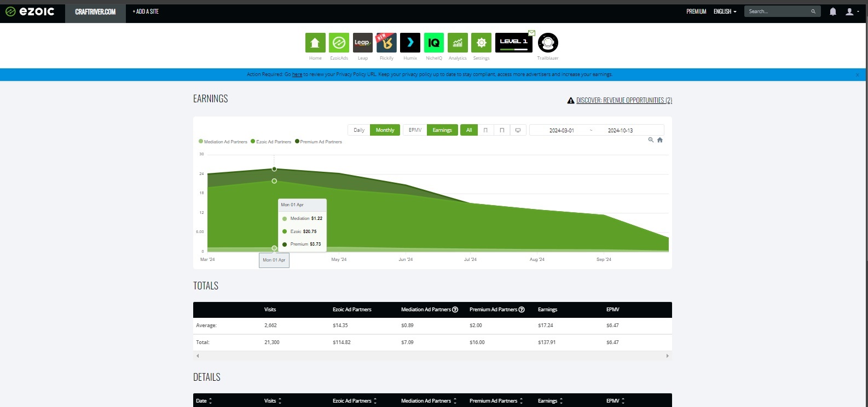The width and height of the screenshot is (868, 407).
Task: Switch chart to Daily view
Action: tap(359, 130)
